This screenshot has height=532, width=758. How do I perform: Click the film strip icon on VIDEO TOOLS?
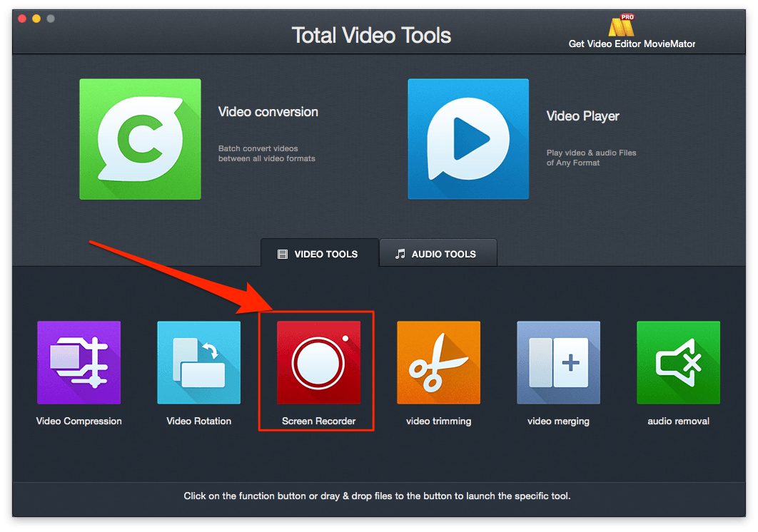coord(283,254)
